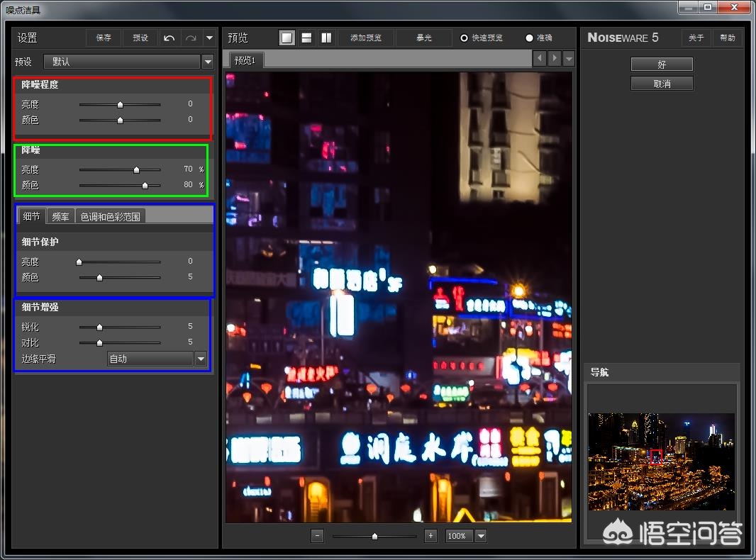Open the 预设 默认 preset dropdown
The height and width of the screenshot is (560, 756).
(x=207, y=62)
